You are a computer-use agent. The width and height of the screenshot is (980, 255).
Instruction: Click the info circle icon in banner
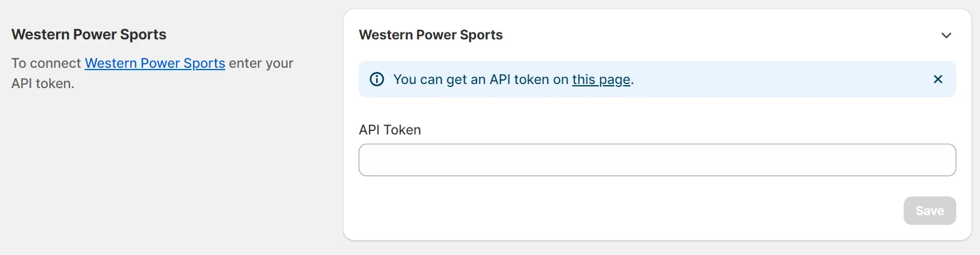click(x=377, y=79)
